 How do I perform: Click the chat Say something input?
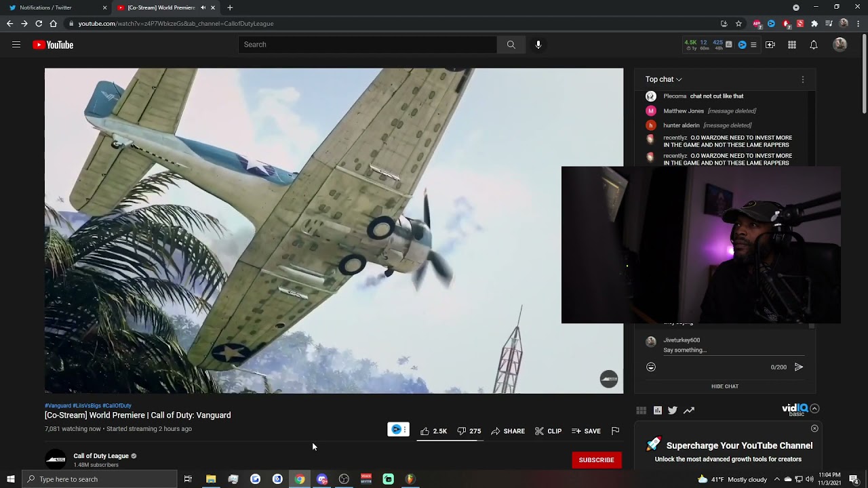point(734,350)
